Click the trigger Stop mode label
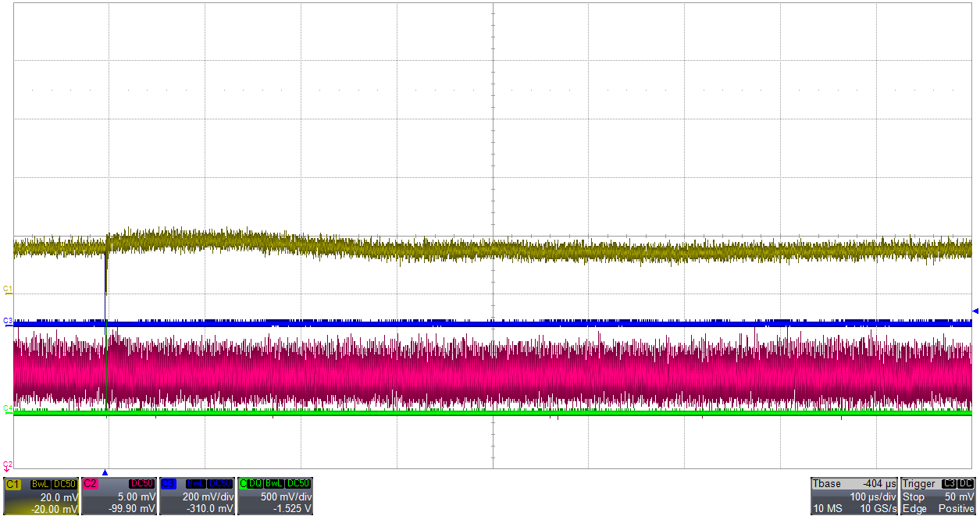The height and width of the screenshot is (516, 980). tap(914, 496)
